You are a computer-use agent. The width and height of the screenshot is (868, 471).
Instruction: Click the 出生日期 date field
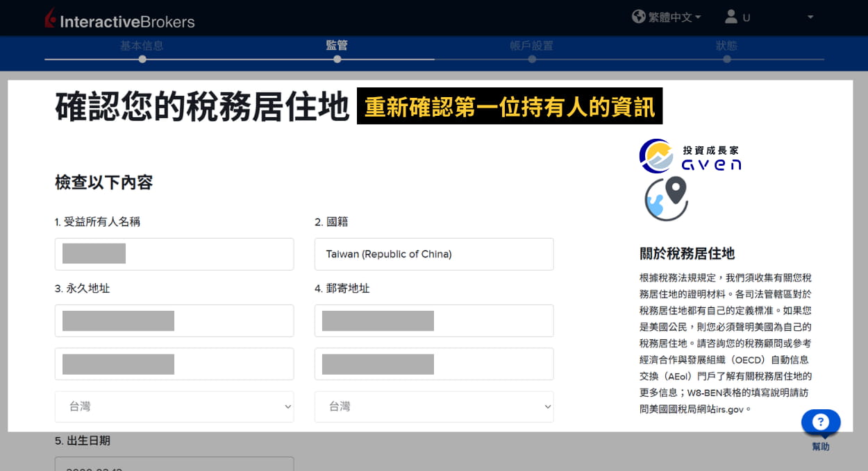coord(174,463)
